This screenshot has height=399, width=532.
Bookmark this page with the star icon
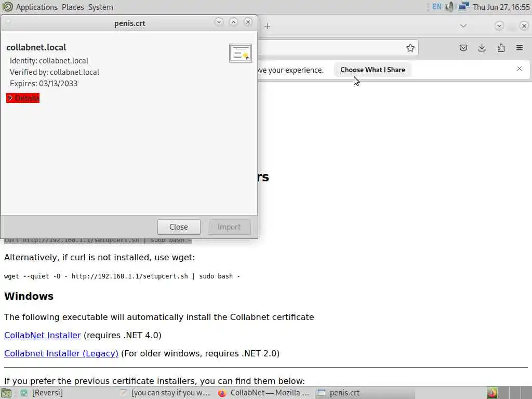[410, 48]
